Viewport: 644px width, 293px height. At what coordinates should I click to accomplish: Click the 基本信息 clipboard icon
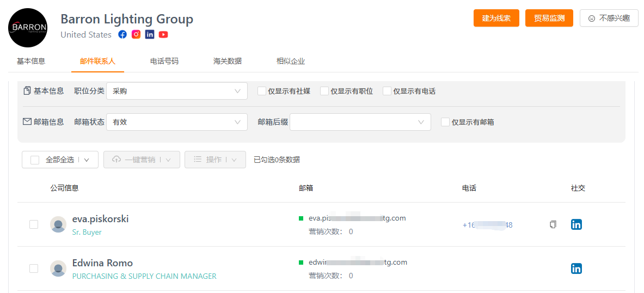tap(27, 90)
